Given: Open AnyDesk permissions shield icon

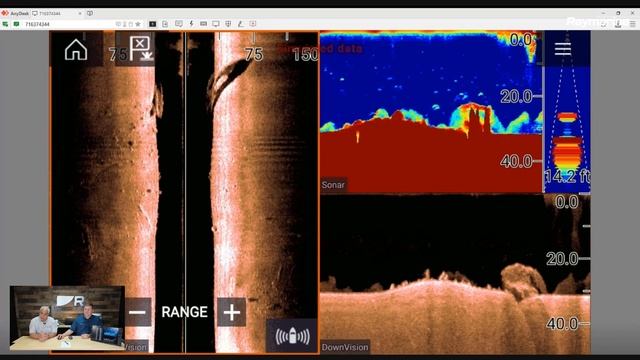Looking at the screenshot, I should click(228, 24).
